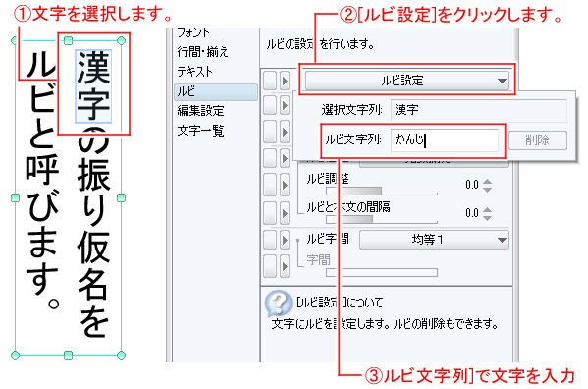The image size is (588, 389).
Task: Click the 字間 slider bar
Action: click(382, 272)
